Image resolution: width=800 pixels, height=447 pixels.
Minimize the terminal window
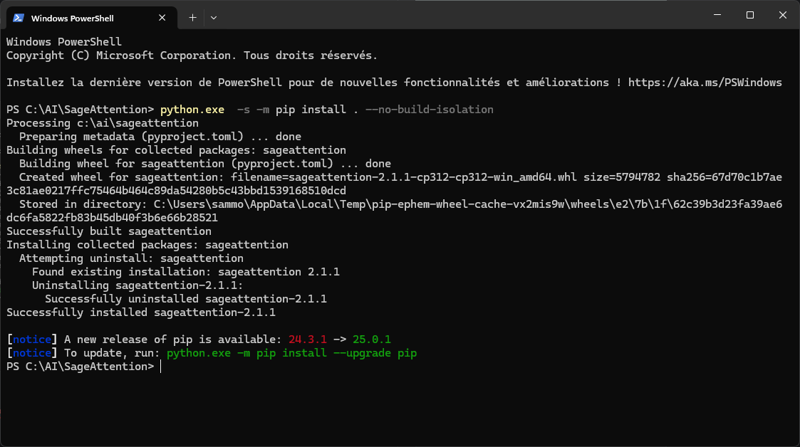(717, 15)
